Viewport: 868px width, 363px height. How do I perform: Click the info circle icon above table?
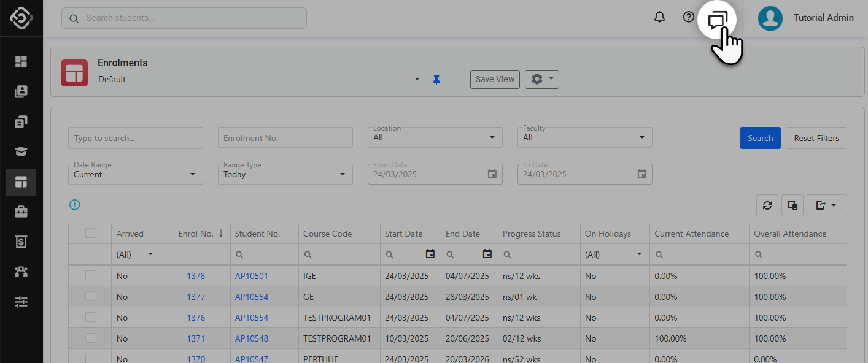click(75, 205)
